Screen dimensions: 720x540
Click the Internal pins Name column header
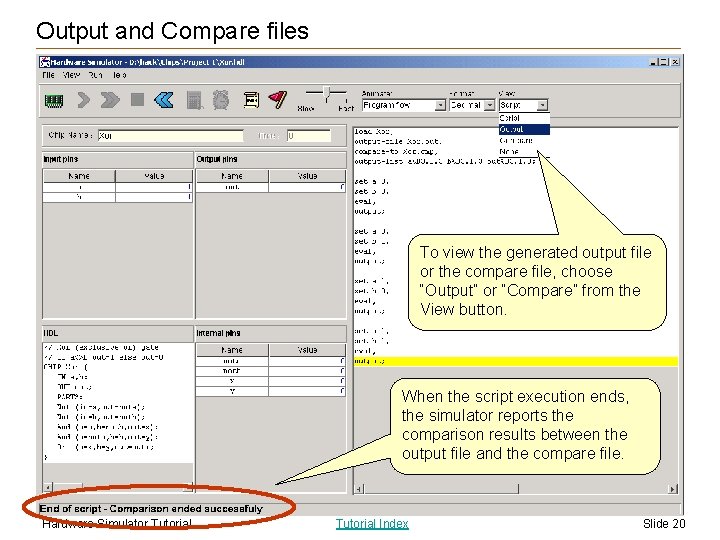click(232, 350)
